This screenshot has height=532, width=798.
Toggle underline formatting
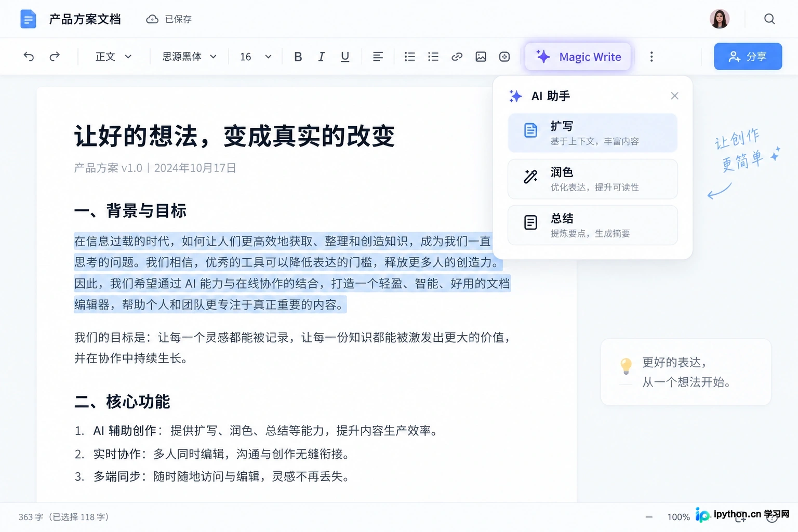pos(345,57)
